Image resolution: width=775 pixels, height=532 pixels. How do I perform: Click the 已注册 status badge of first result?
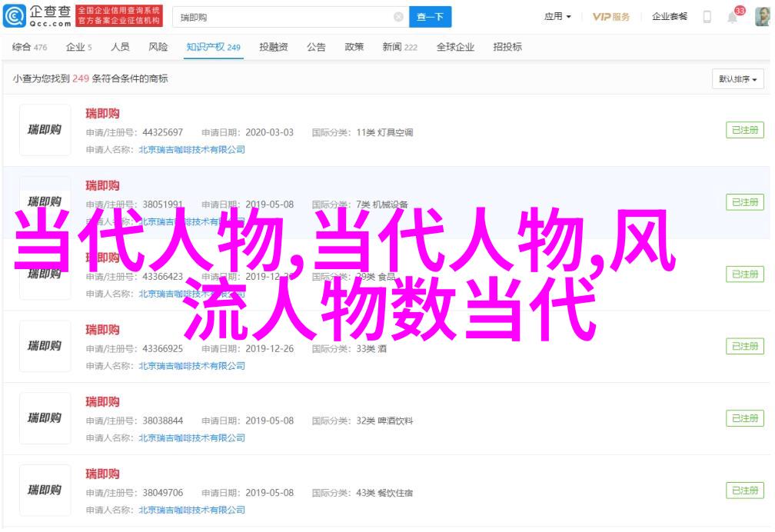[x=745, y=131]
